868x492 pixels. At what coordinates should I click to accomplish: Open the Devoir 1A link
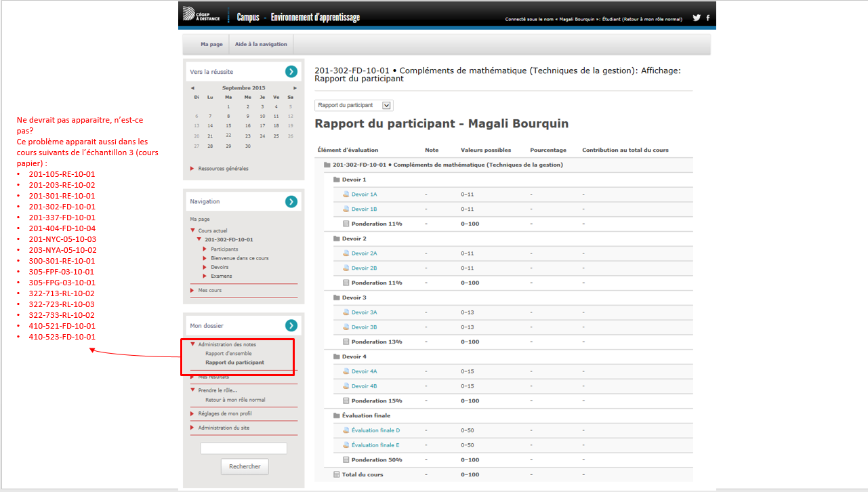364,194
